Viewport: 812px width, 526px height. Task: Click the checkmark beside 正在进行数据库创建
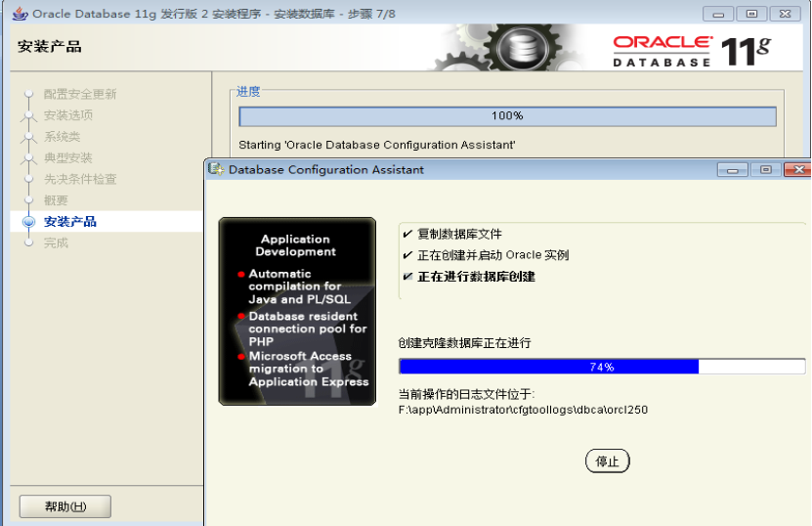(x=407, y=277)
